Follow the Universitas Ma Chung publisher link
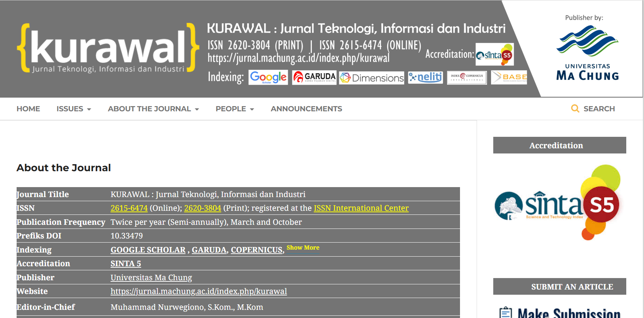This screenshot has height=318, width=644. tap(151, 278)
